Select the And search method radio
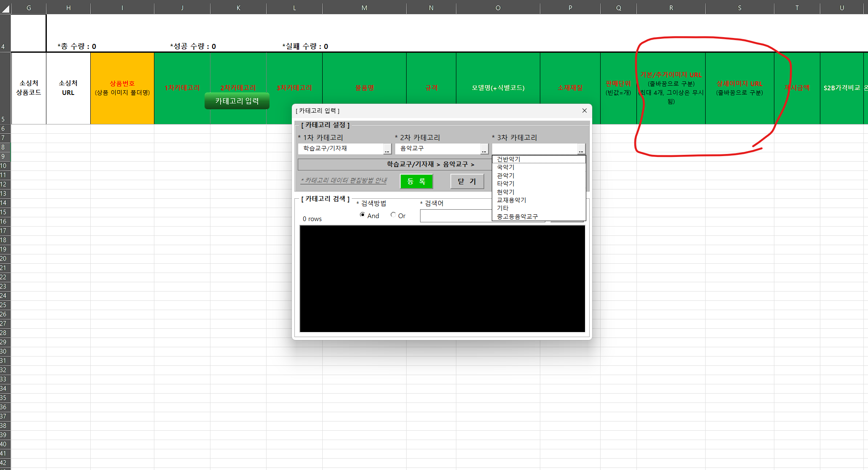The width and height of the screenshot is (868, 470). click(x=362, y=215)
